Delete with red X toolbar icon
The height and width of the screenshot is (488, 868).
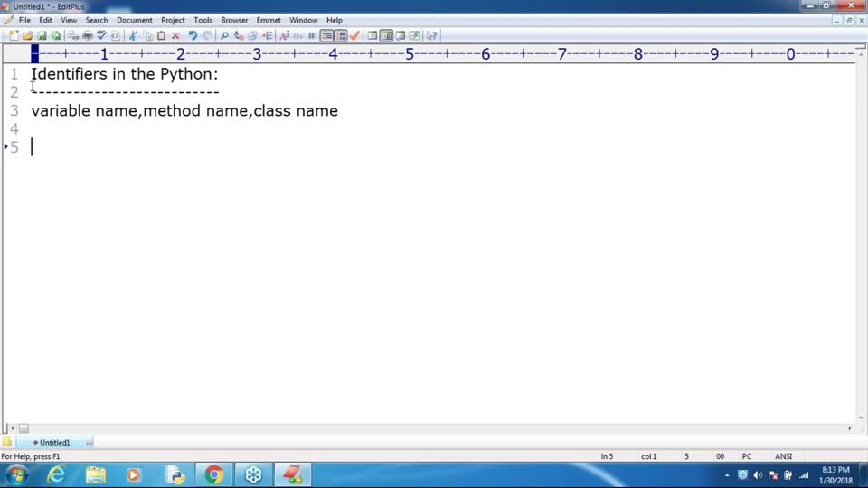tap(175, 36)
